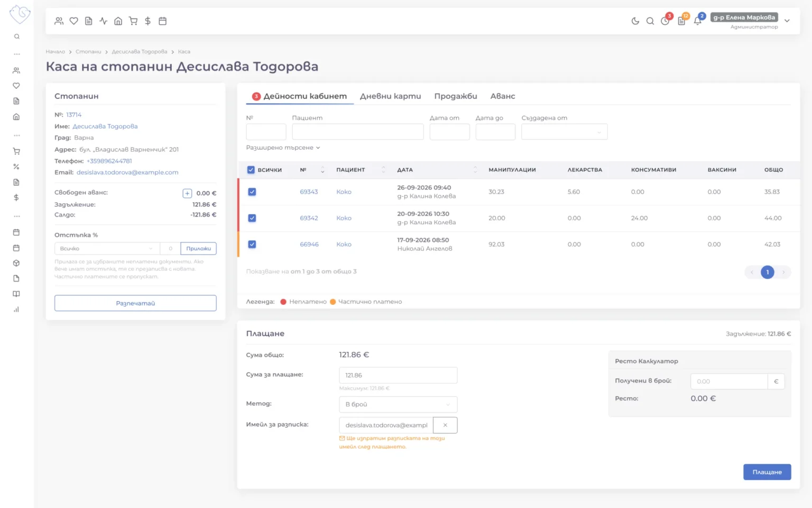Open document link 69343
Screen dimensions: 812x508
(309, 192)
